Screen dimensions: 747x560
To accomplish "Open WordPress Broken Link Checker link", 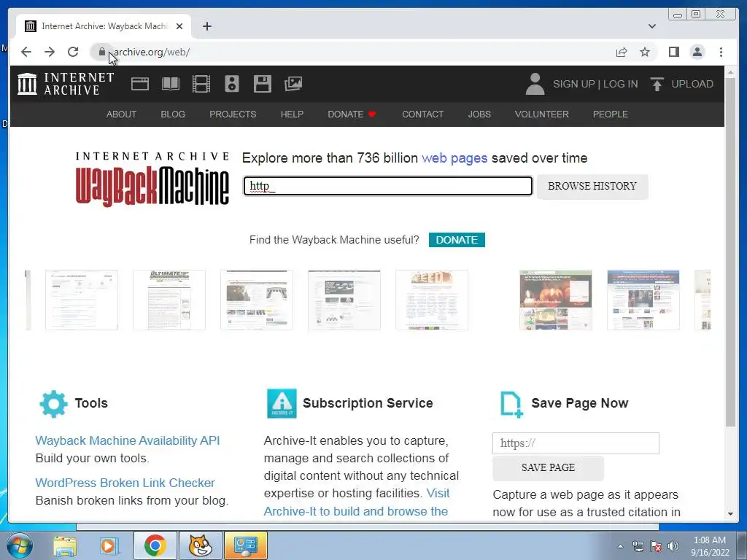I will (x=125, y=483).
